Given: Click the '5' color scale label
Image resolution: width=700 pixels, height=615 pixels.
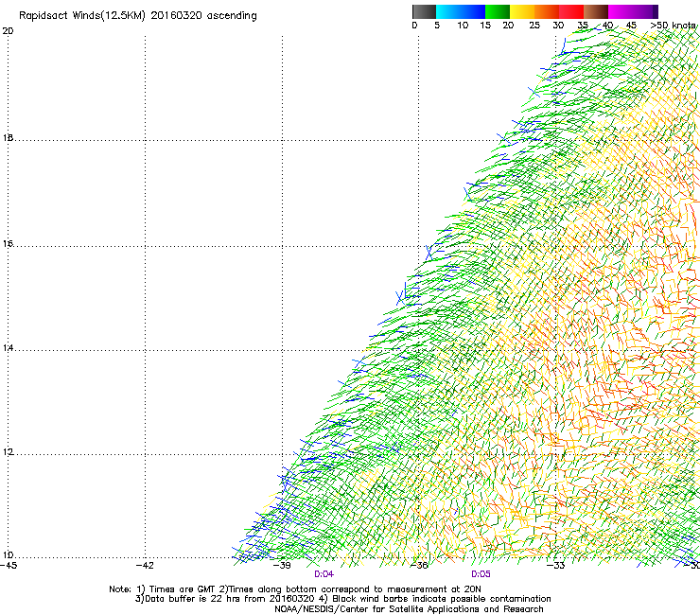Looking at the screenshot, I should [x=437, y=25].
